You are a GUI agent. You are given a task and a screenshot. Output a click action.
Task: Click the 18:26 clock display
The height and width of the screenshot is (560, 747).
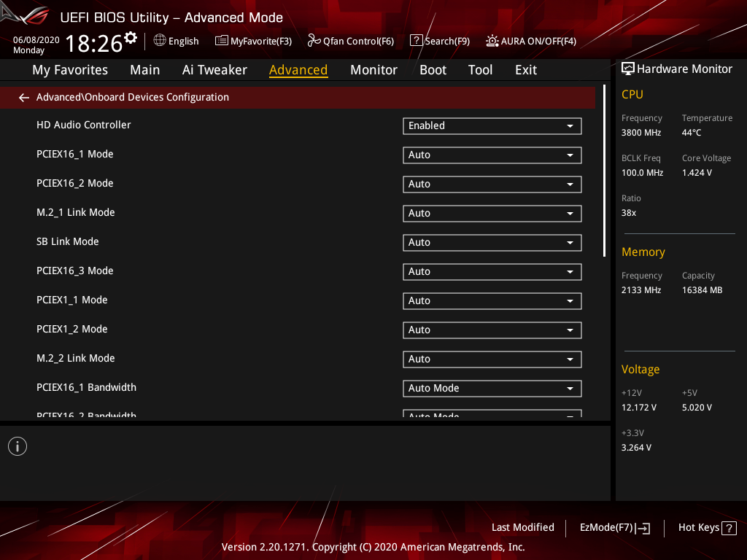point(94,43)
